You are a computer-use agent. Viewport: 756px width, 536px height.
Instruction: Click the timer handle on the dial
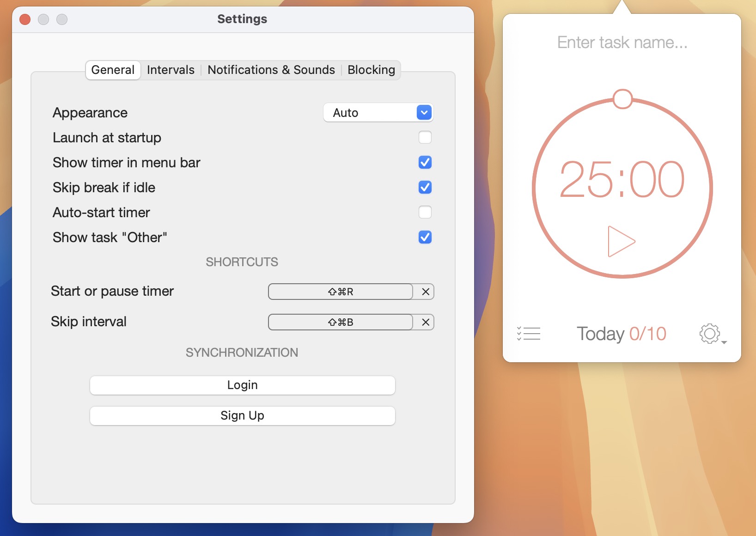click(x=622, y=98)
